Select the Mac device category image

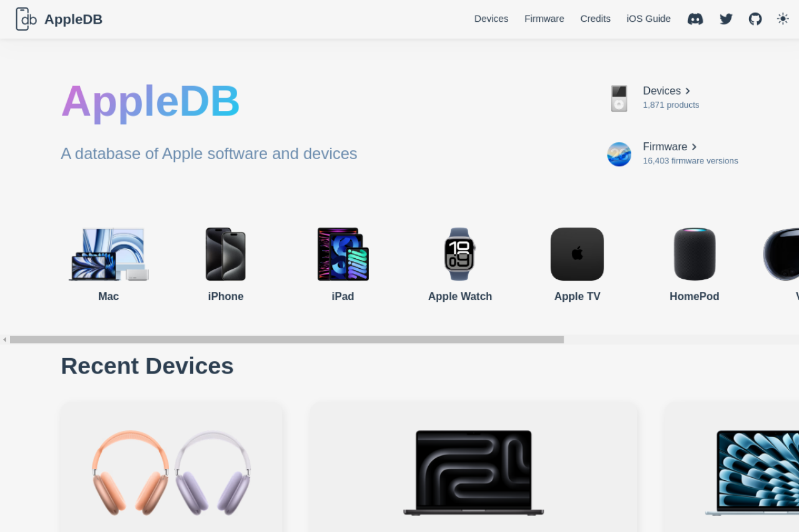[x=109, y=254]
